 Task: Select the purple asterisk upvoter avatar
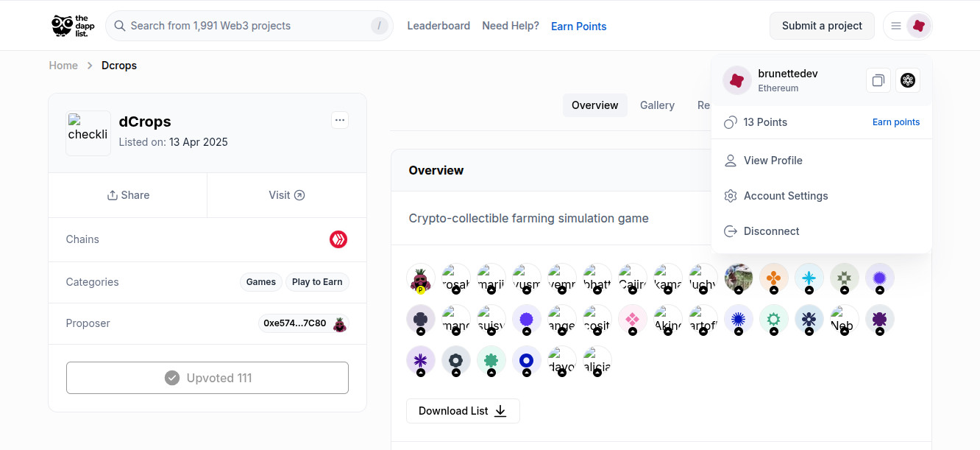pos(421,360)
